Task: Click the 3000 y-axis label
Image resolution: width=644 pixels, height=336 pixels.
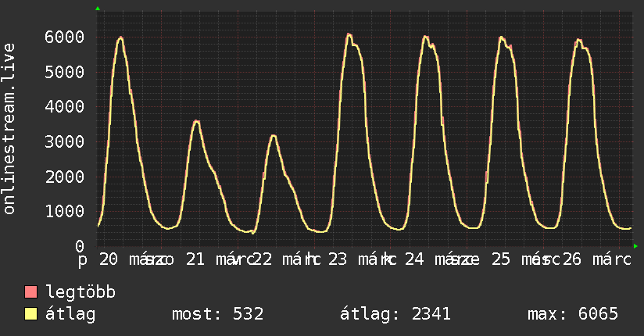Action: [65, 141]
